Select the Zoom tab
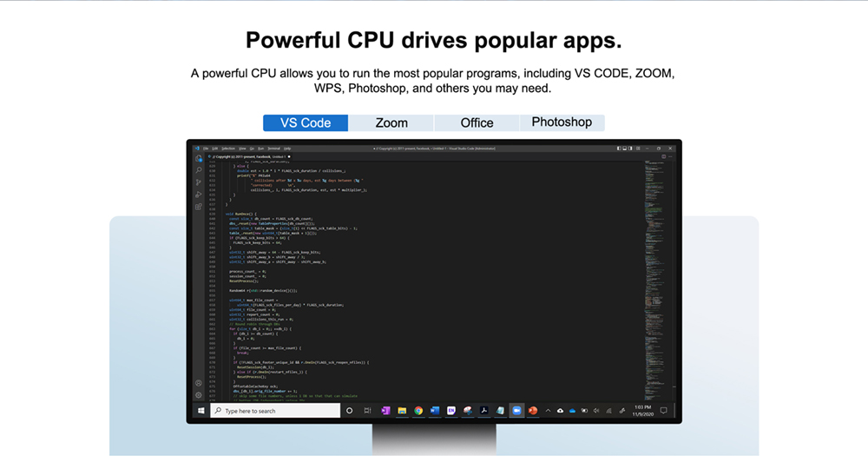Image resolution: width=868 pixels, height=456 pixels. (x=391, y=123)
